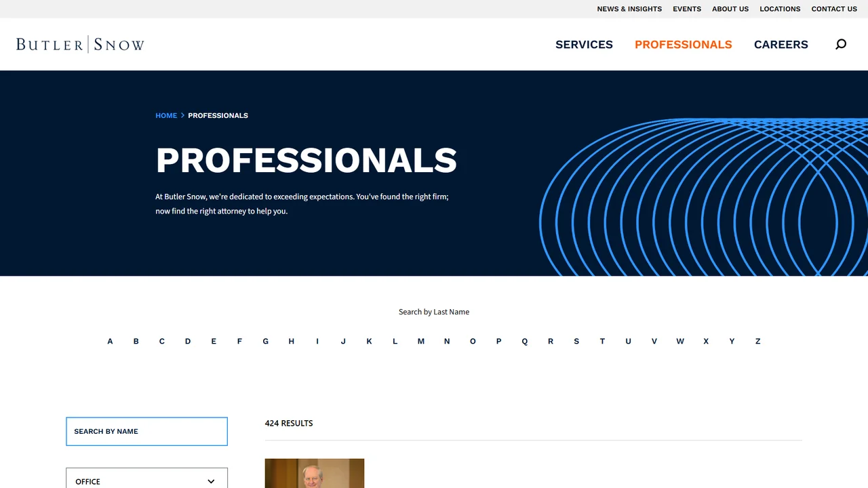Filter last names by letter Z
The height and width of the screenshot is (488, 868).
(x=758, y=341)
